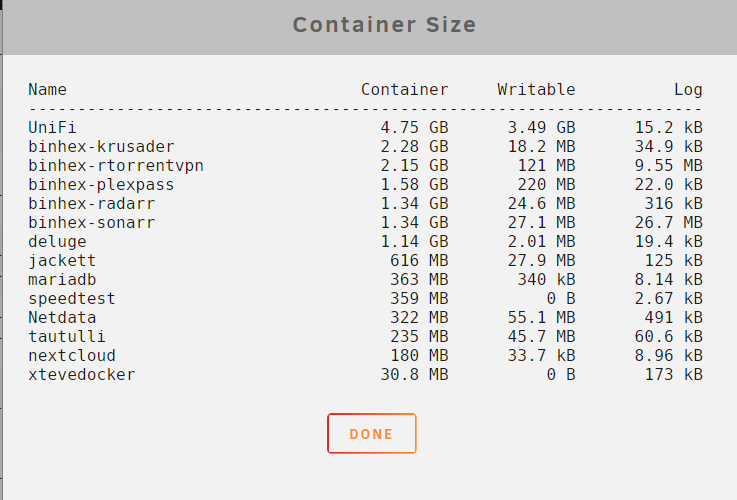The width and height of the screenshot is (737, 500).
Task: Click the binhex-krusader name entry
Action: coord(101,147)
